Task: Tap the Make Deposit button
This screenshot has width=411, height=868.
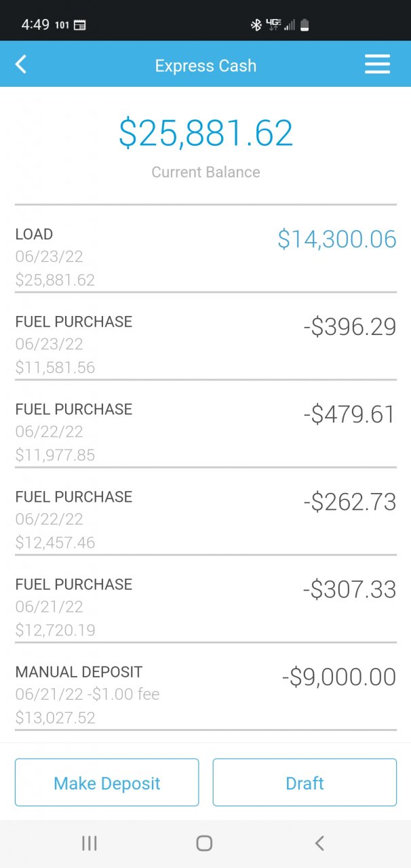Action: [x=106, y=783]
